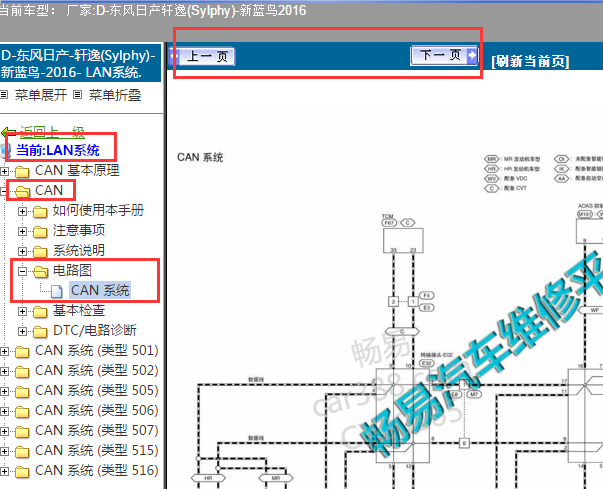Expand the 系统说明 node

pyautogui.click(x=22, y=251)
